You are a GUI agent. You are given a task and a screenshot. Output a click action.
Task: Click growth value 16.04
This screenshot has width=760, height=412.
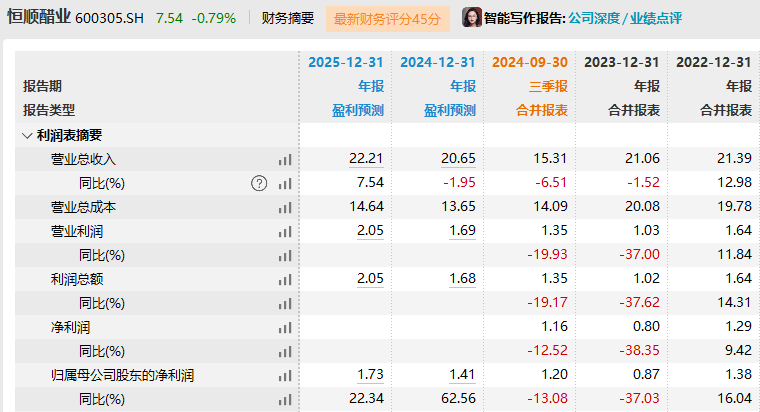[734, 398]
